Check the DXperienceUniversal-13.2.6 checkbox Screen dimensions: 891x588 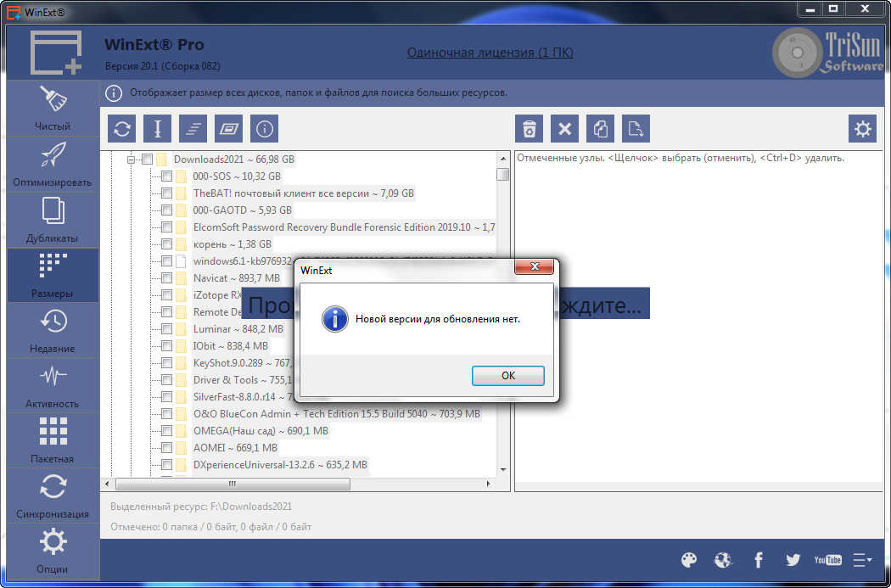[x=166, y=465]
